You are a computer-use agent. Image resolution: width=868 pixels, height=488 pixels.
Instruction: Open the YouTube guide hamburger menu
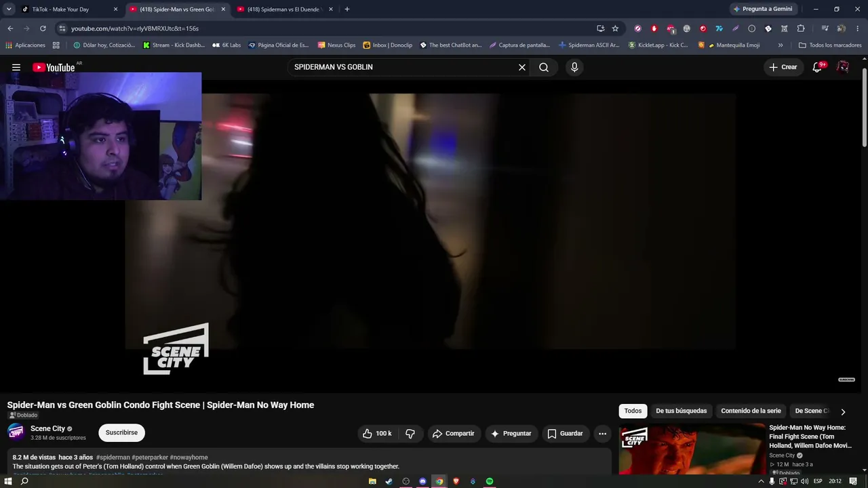click(x=16, y=67)
